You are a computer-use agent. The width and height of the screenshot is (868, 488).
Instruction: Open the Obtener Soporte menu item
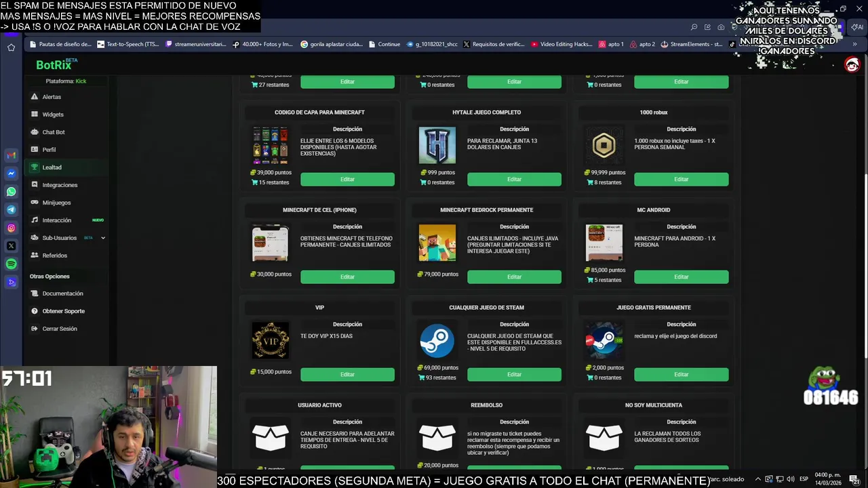click(64, 311)
